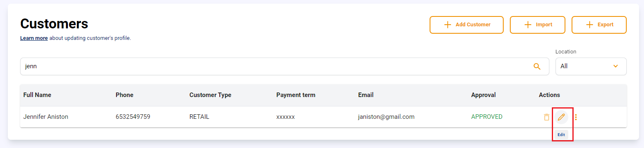Focus the search field containing jenn

[284, 66]
